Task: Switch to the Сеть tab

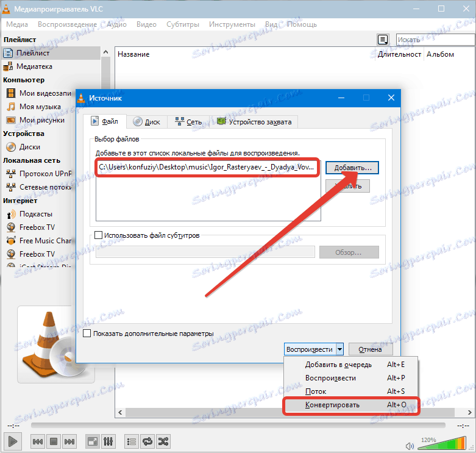Action: (x=188, y=122)
